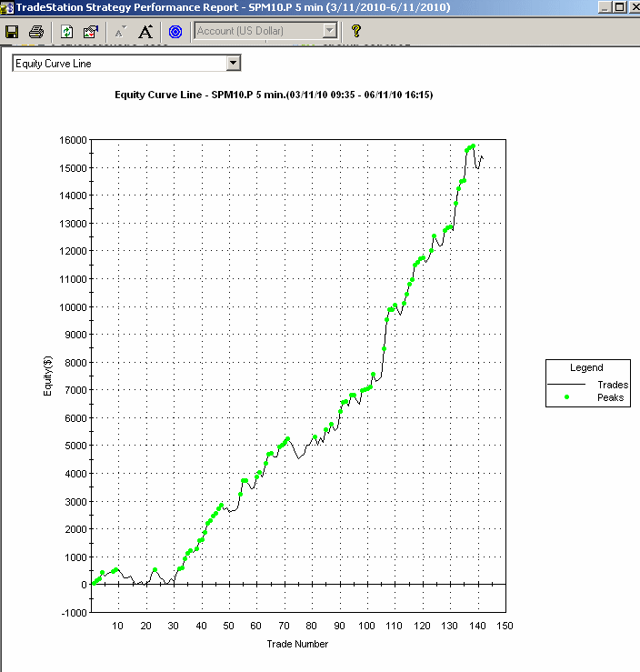Print the performance report

tap(36, 31)
